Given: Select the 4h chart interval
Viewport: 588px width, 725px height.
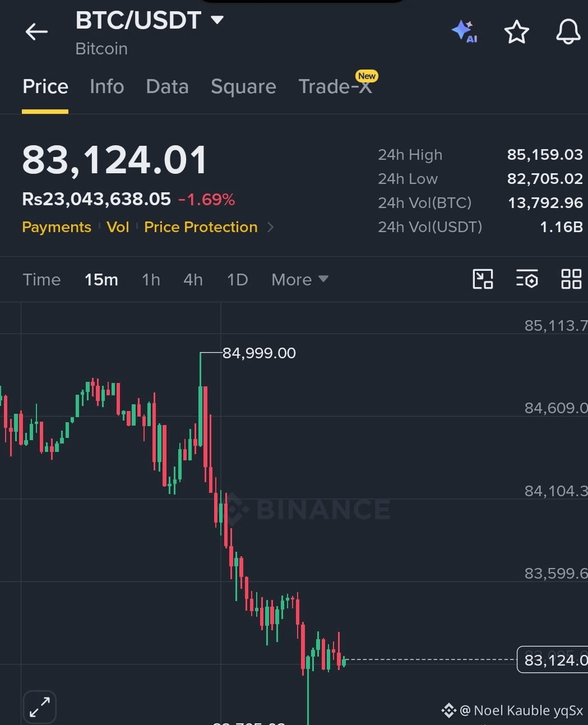Looking at the screenshot, I should [x=193, y=279].
